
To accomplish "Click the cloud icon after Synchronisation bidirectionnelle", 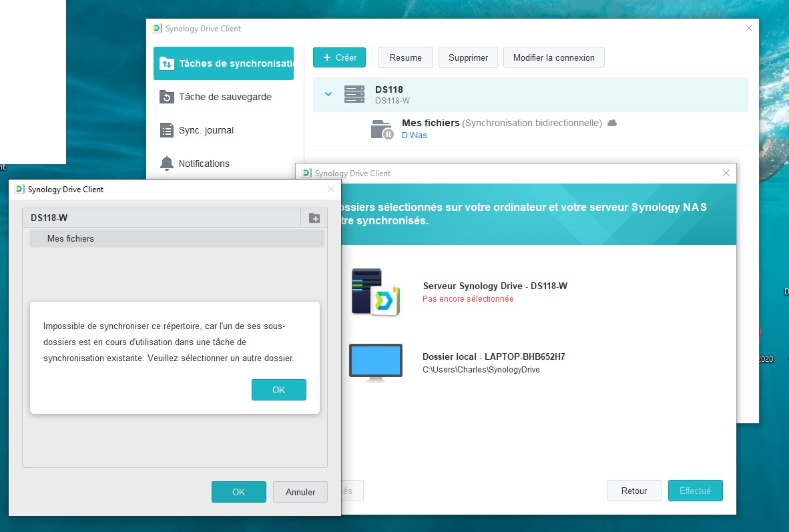I will click(x=612, y=123).
